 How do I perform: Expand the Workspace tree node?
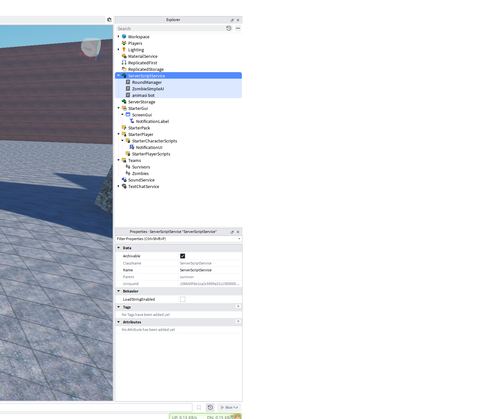118,36
